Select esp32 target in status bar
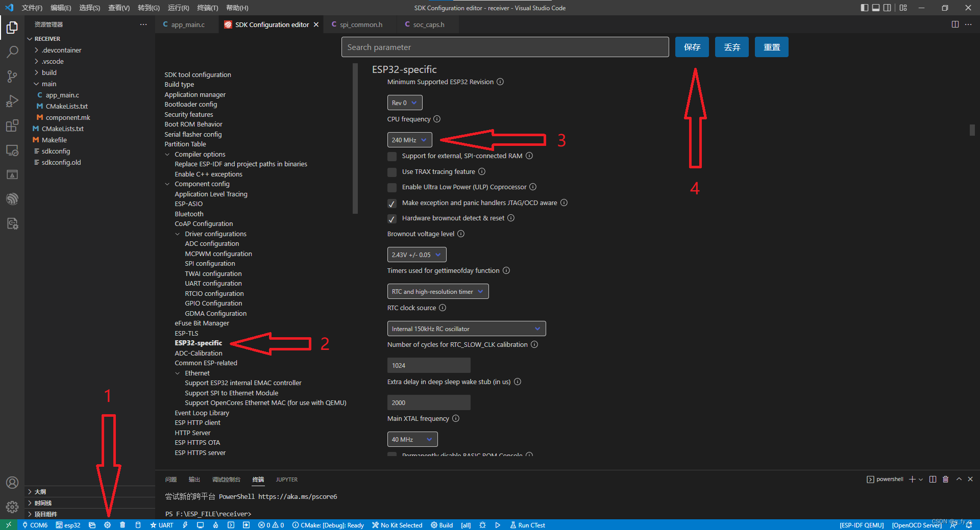This screenshot has height=530, width=980. [x=68, y=525]
